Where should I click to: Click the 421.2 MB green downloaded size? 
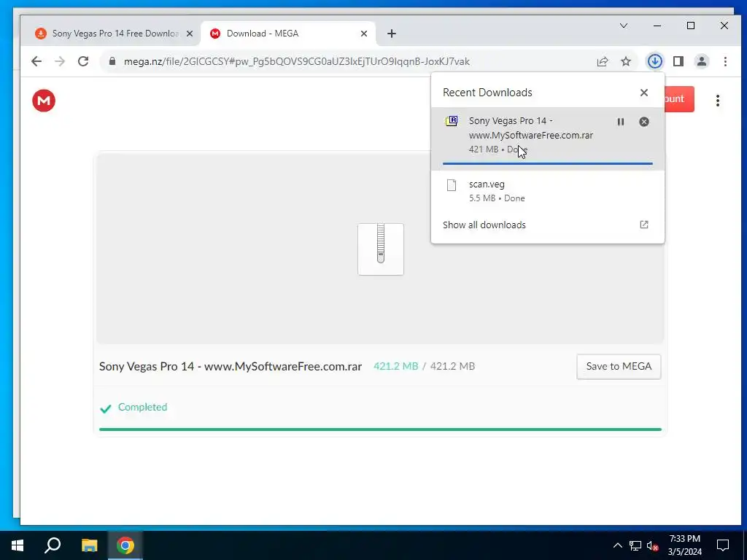tap(395, 366)
